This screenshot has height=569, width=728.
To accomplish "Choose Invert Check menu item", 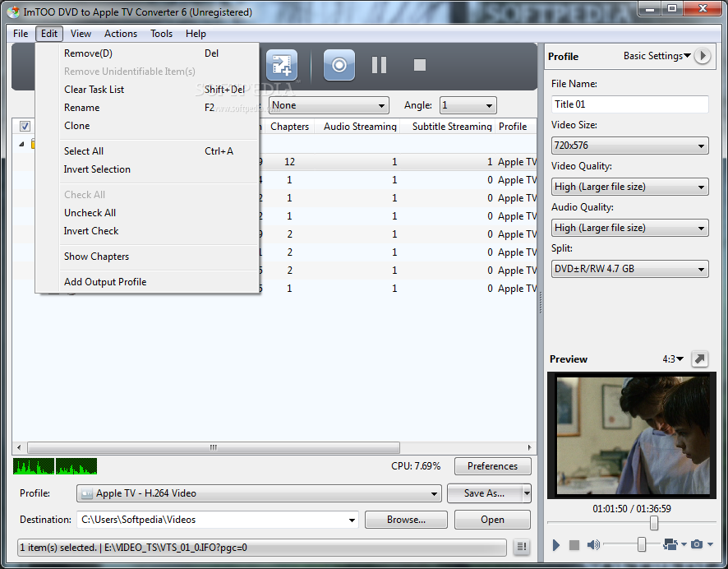I will pos(147,231).
